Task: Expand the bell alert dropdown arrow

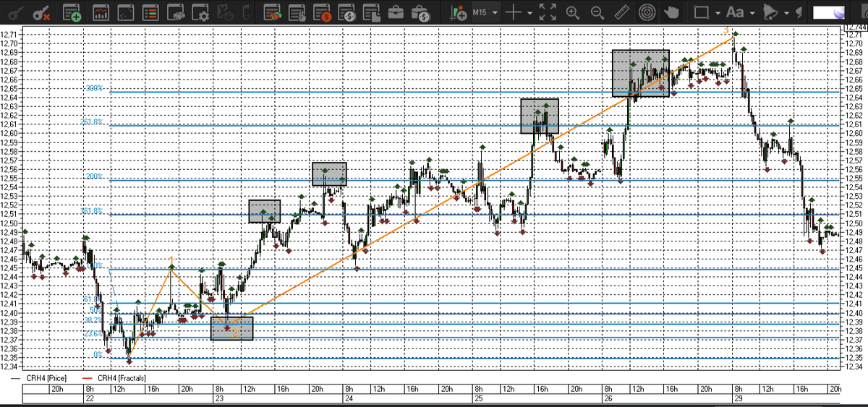Action: [x=786, y=12]
